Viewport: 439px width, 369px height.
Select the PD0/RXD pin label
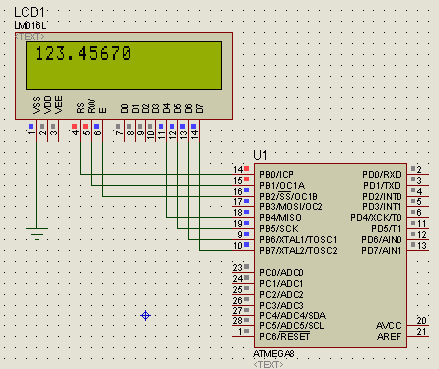click(x=382, y=175)
